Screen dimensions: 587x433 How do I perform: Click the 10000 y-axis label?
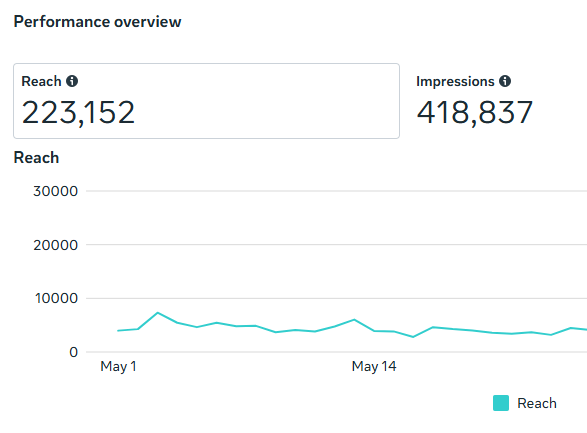pyautogui.click(x=56, y=298)
